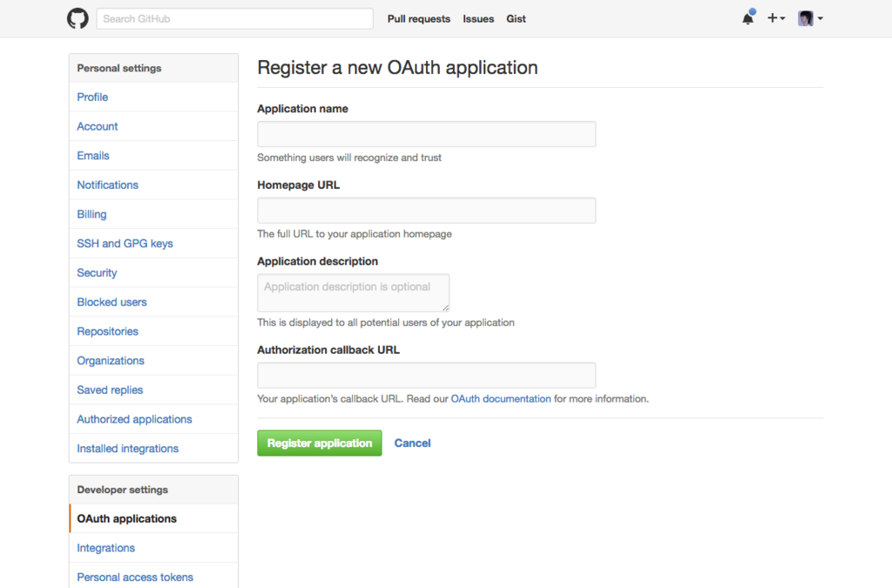Open Pull requests from the header
The width and height of the screenshot is (892, 588).
[x=419, y=18]
